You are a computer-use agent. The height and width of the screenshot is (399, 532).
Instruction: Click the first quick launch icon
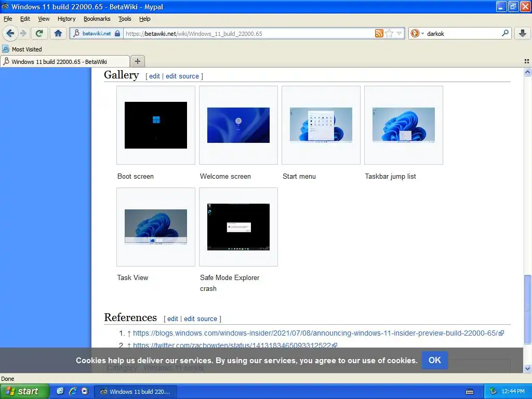tap(60, 391)
